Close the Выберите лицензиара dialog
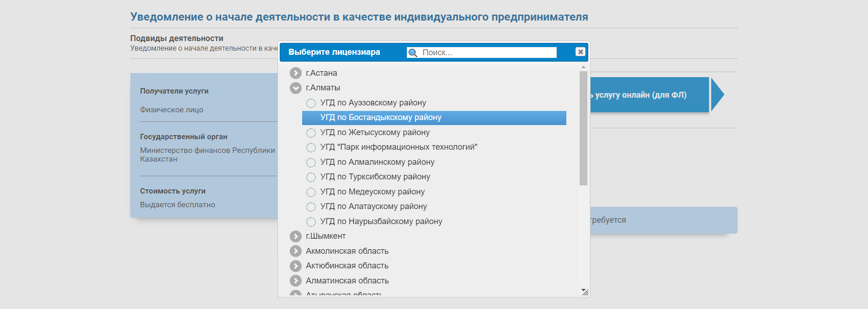Screen dimensions: 868x309 (x=580, y=52)
